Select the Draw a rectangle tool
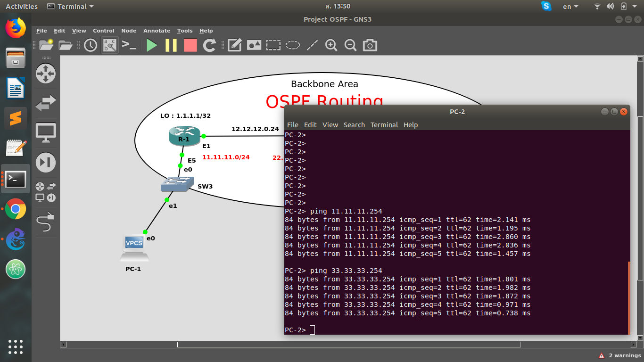Image resolution: width=644 pixels, height=362 pixels. coord(273,45)
